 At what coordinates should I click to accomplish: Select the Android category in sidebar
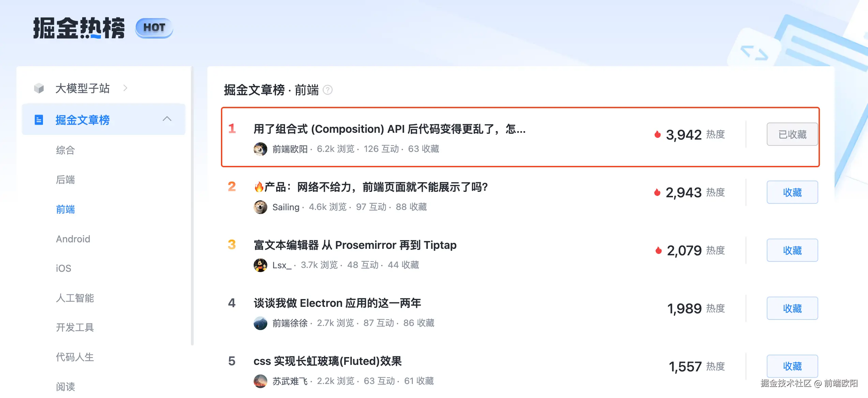[73, 239]
